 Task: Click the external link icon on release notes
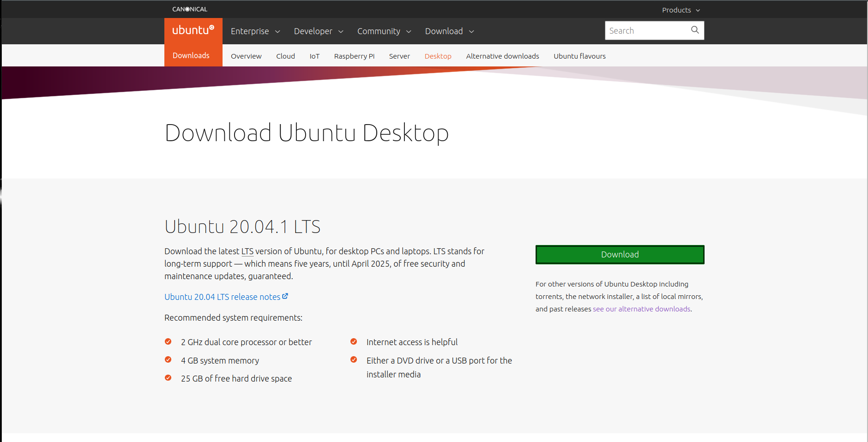point(285,296)
